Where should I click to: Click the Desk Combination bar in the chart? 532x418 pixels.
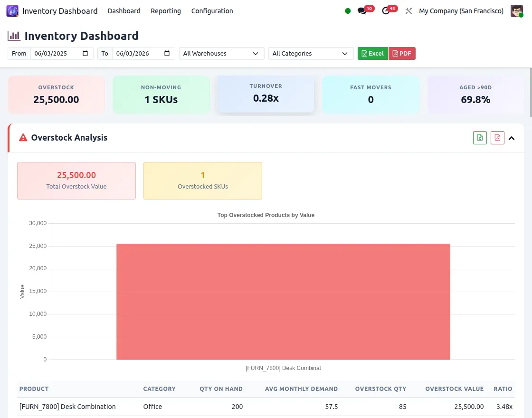pos(283,302)
